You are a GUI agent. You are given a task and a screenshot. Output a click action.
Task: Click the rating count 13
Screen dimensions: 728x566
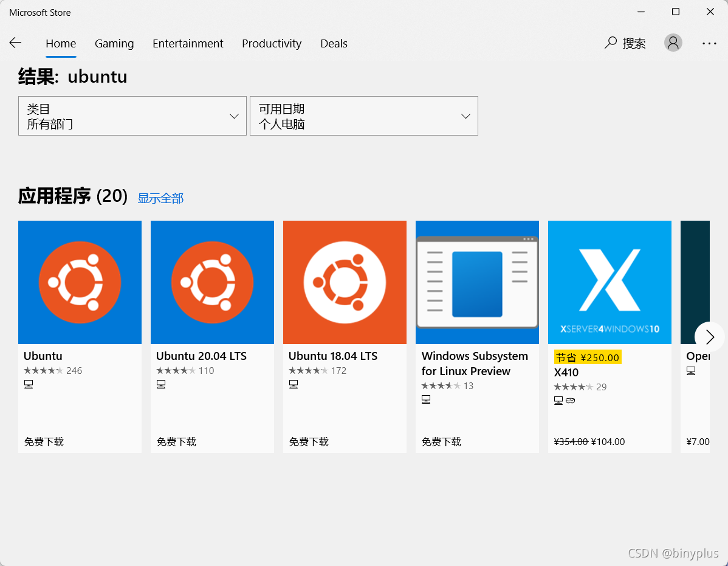pyautogui.click(x=469, y=386)
